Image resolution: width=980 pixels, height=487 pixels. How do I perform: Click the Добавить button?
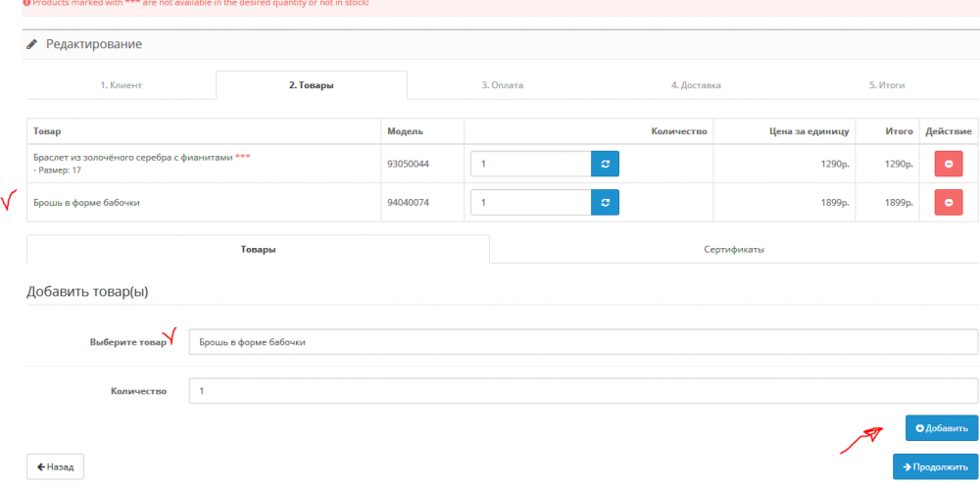point(942,428)
